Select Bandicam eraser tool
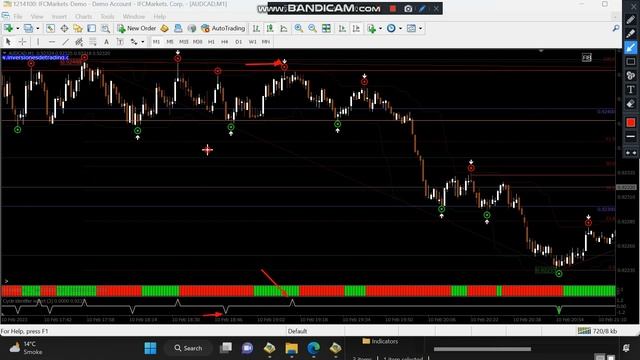Image resolution: width=640 pixels, height=360 pixels. point(631,104)
